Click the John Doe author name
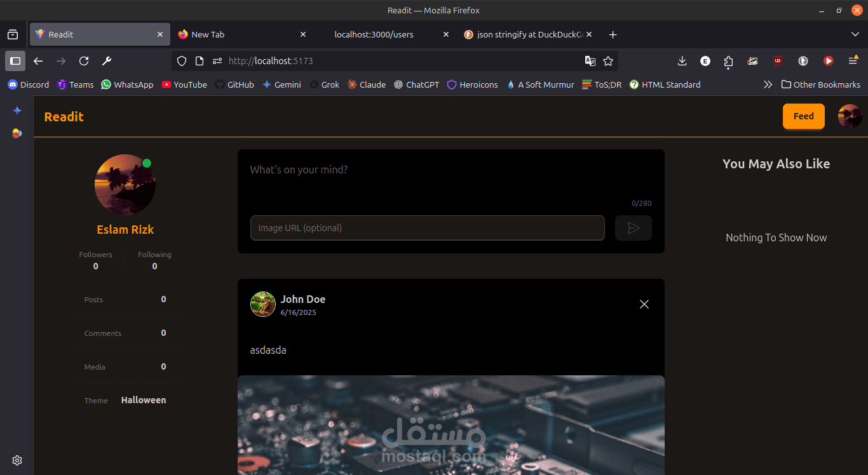This screenshot has width=868, height=475. point(303,299)
